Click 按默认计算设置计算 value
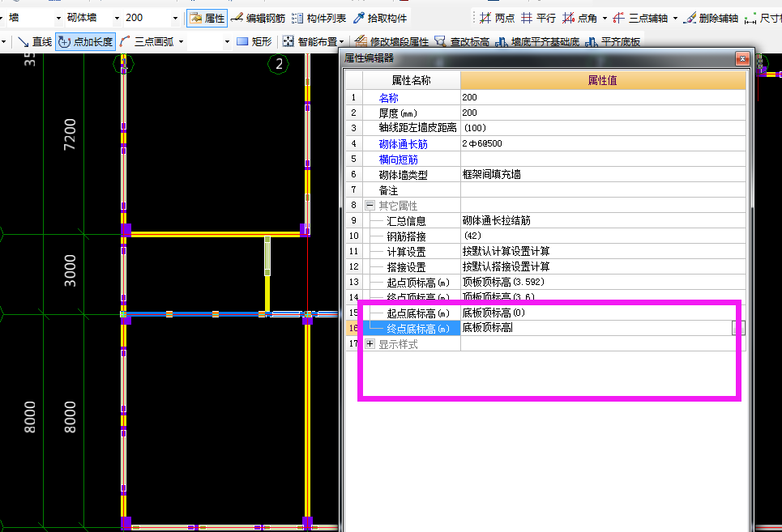This screenshot has width=782, height=532. [x=603, y=251]
